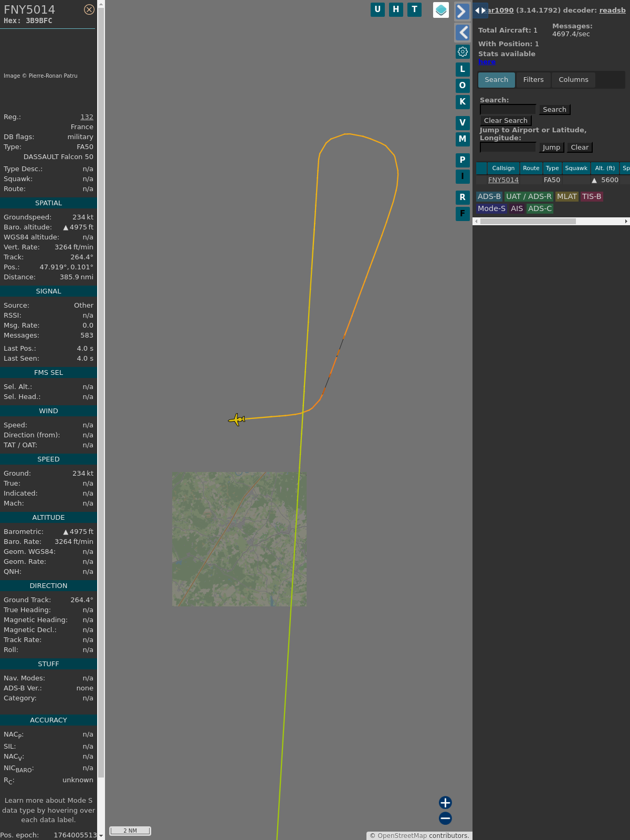This screenshot has width=630, height=840.
Task: Click the scrollbar's right arrow
Action: point(626,221)
